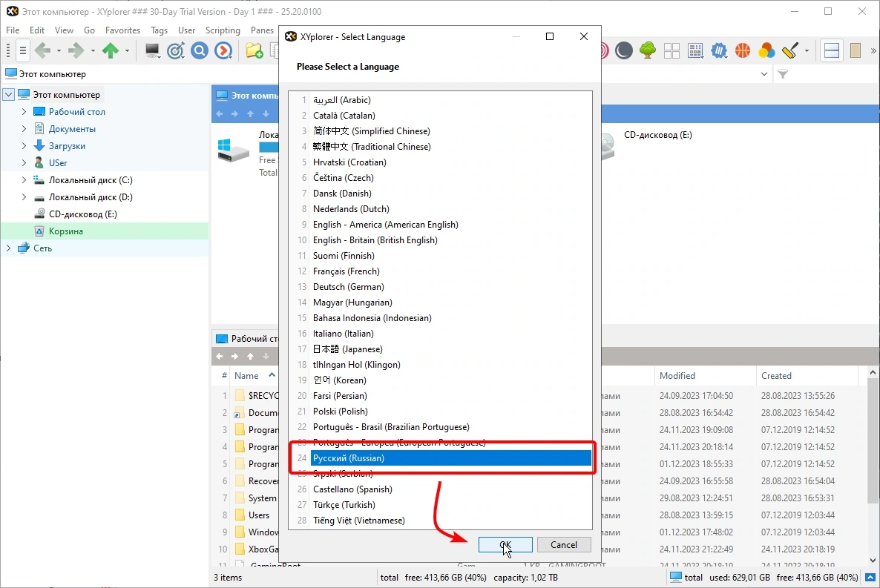The width and height of the screenshot is (880, 588).
Task: Choose Tiếng Việt (Vietnamese) language
Action: click(x=451, y=521)
